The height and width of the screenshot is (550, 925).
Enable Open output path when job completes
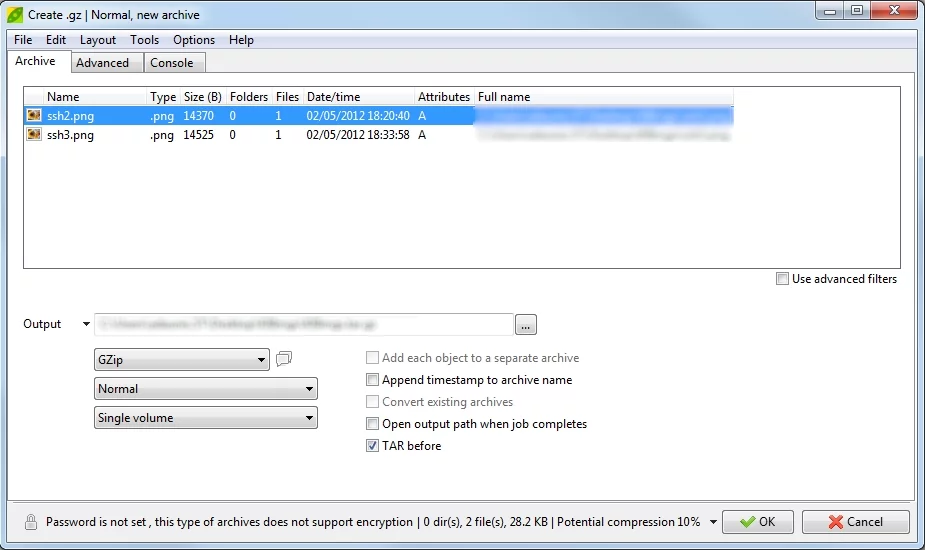click(372, 424)
